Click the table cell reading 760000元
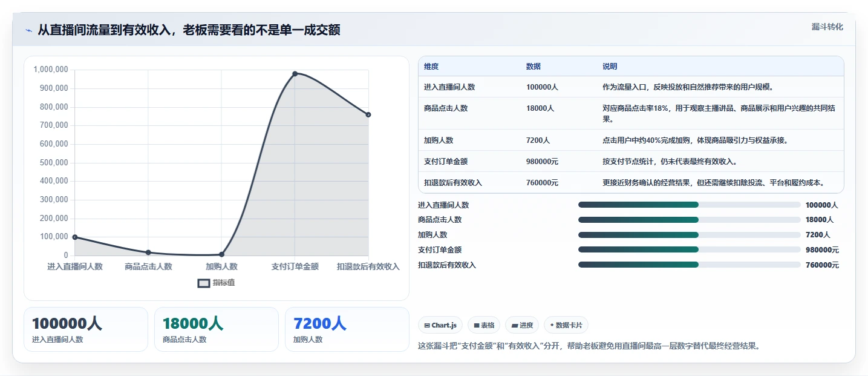 point(542,182)
